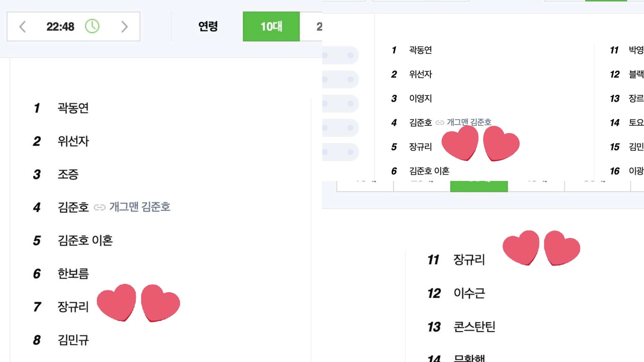This screenshot has height=362, width=644.
Task: Open rank 8 김민규 keyword
Action: [73, 340]
